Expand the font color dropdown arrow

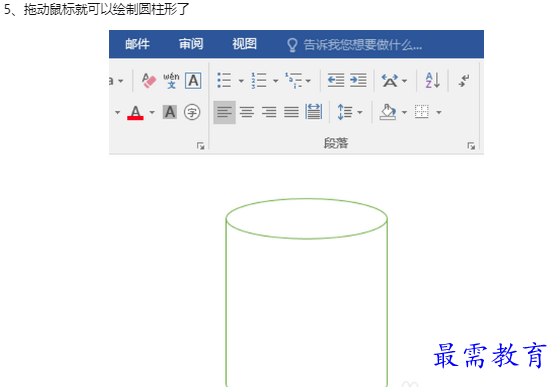tap(152, 113)
